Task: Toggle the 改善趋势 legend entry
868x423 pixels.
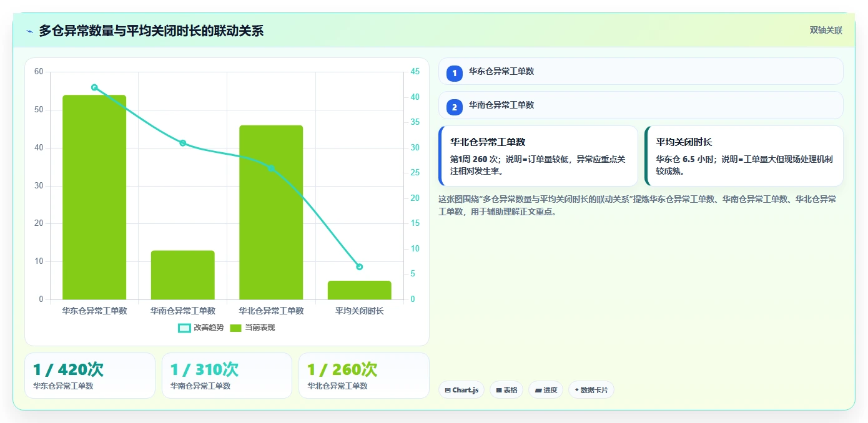Action: [x=200, y=328]
